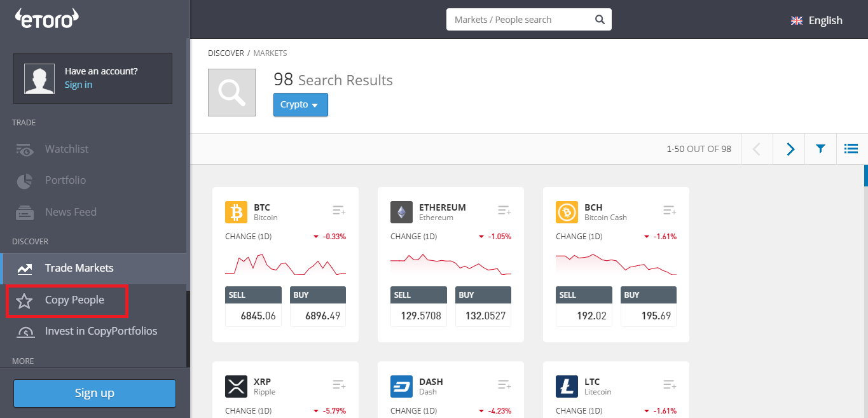Click the BTC BUY price button

(318, 307)
